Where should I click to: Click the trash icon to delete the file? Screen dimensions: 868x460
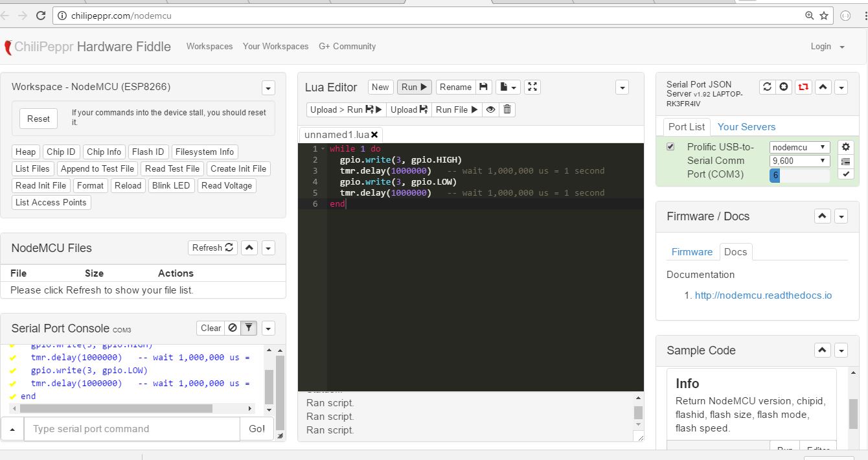(507, 109)
